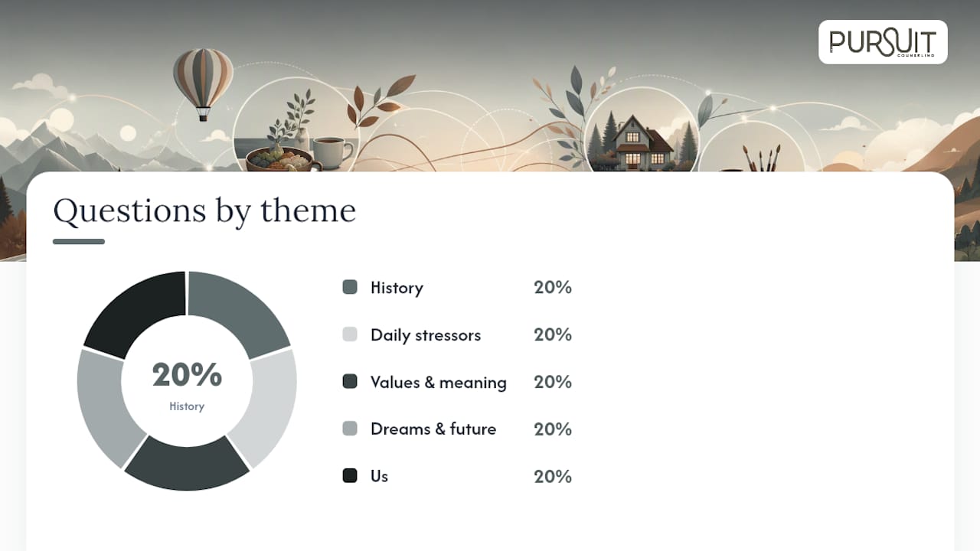This screenshot has width=980, height=551.
Task: Click the Questions by theme heading
Action: pos(204,210)
